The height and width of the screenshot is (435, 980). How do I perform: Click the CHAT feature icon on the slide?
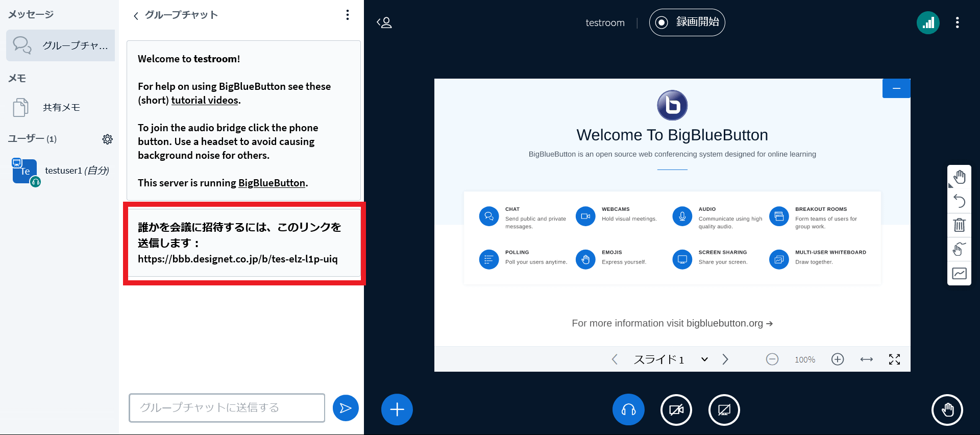point(489,216)
